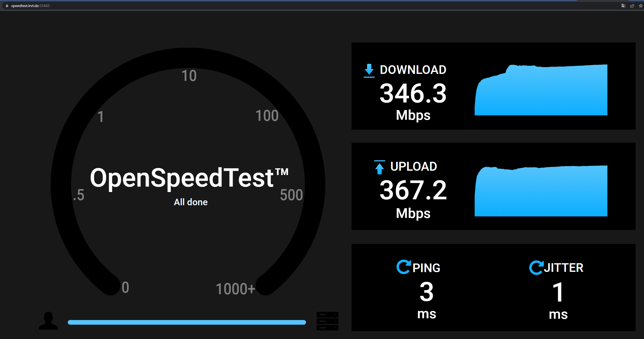Click the share page icon

[632, 6]
